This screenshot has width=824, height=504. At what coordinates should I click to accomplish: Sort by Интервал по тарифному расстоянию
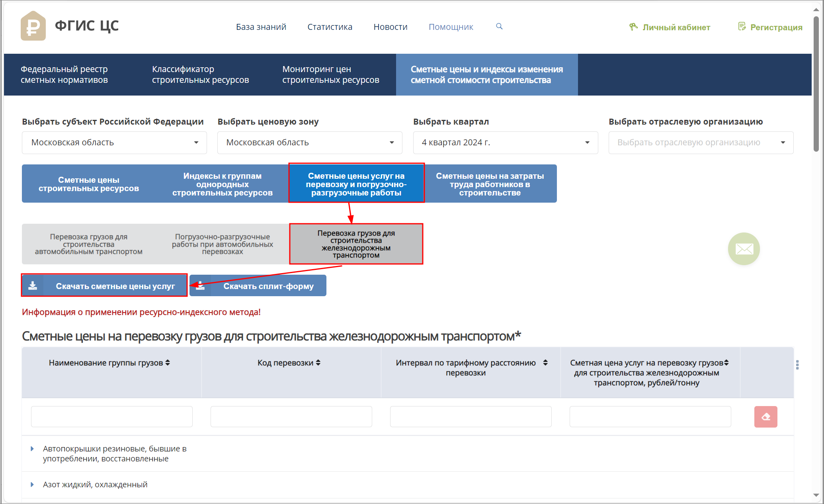click(x=545, y=363)
